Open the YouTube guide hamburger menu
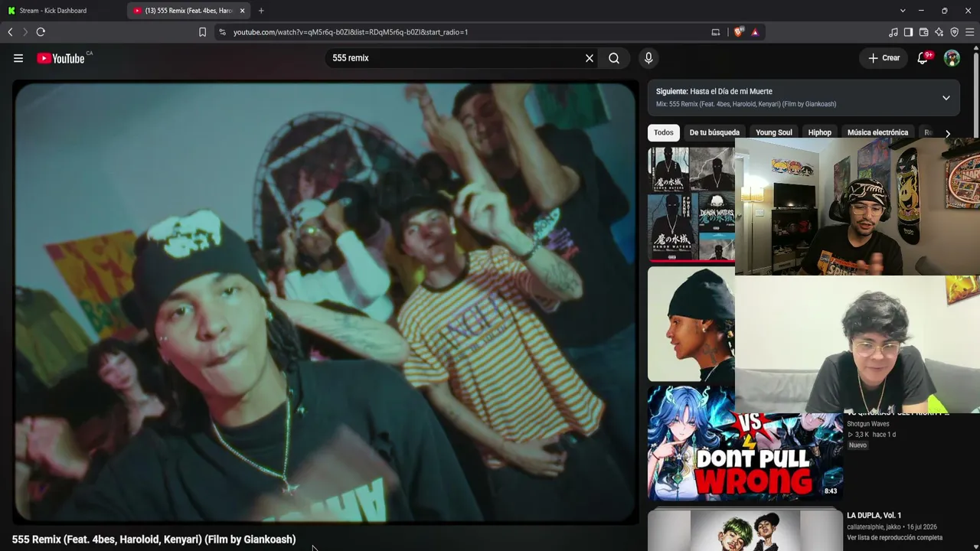The image size is (980, 551). [18, 58]
